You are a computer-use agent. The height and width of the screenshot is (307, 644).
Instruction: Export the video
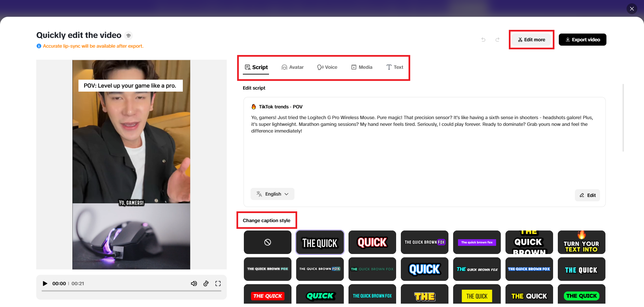tap(583, 40)
